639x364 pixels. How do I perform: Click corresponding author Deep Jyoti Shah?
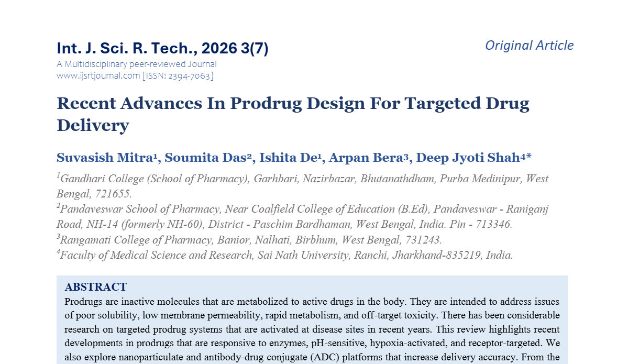(x=468, y=158)
